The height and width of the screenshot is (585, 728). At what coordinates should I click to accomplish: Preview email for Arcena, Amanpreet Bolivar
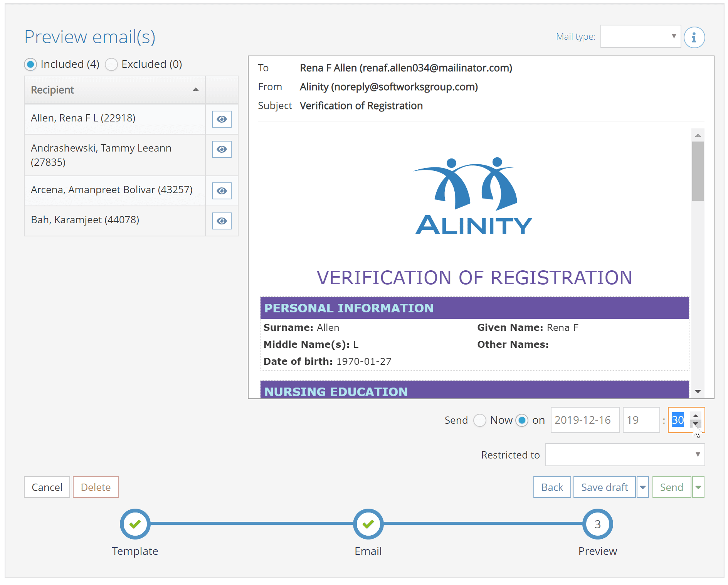pyautogui.click(x=222, y=191)
